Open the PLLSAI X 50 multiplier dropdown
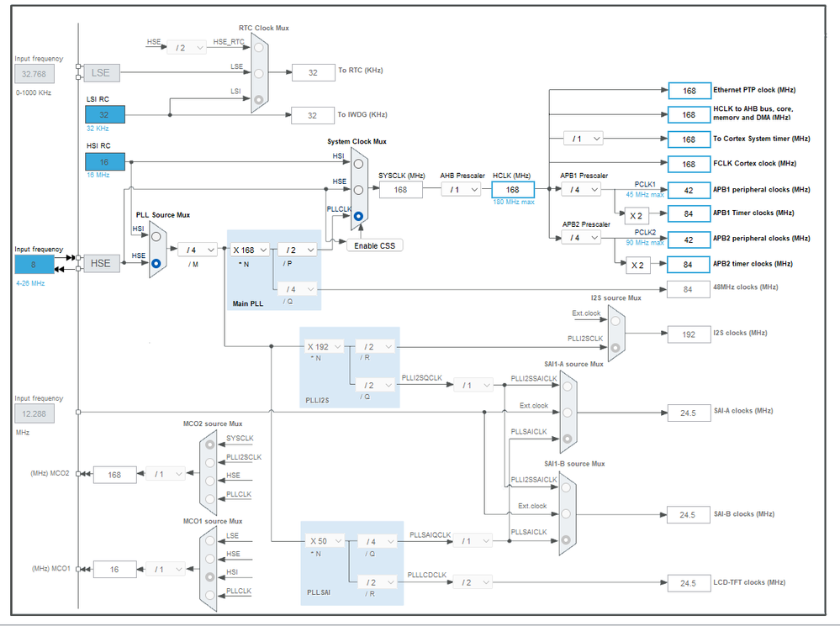Screen dimensions: 840x626 click(325, 541)
